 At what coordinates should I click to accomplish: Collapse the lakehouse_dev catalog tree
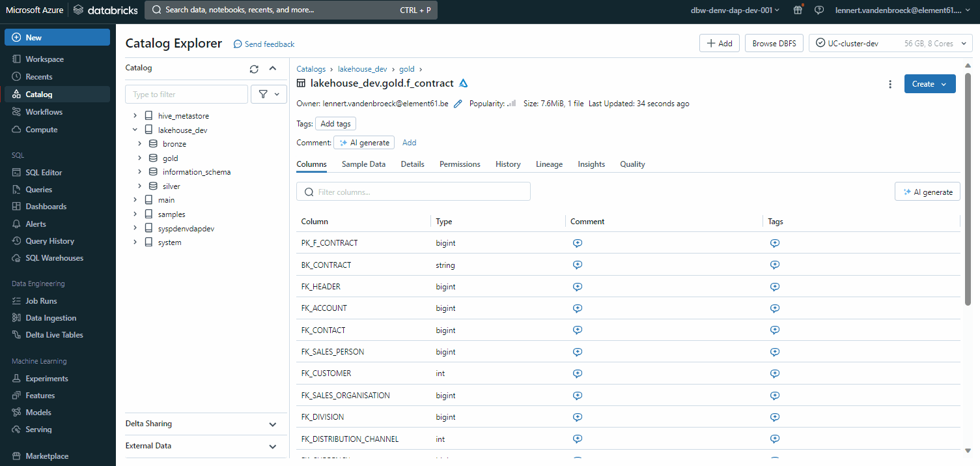(135, 130)
